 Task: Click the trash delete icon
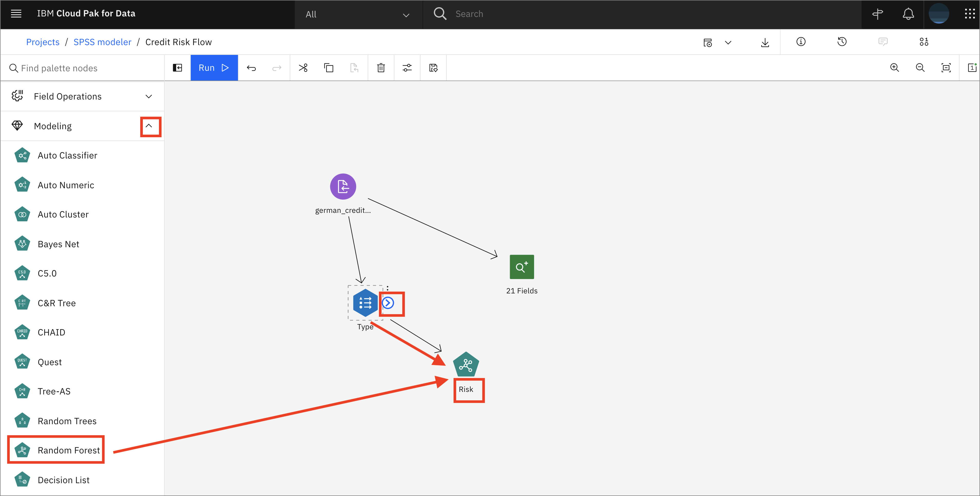(381, 68)
